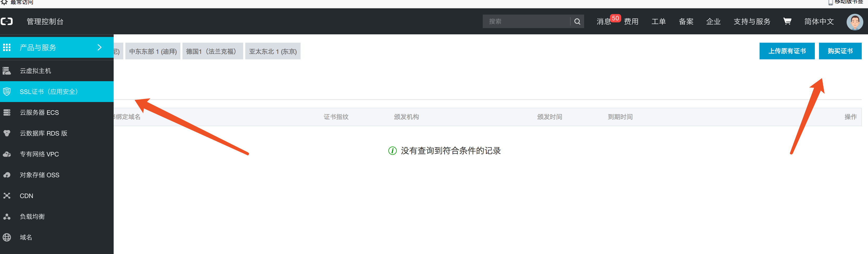Focus the 搜索 input field
868x254 pixels.
[x=526, y=22]
